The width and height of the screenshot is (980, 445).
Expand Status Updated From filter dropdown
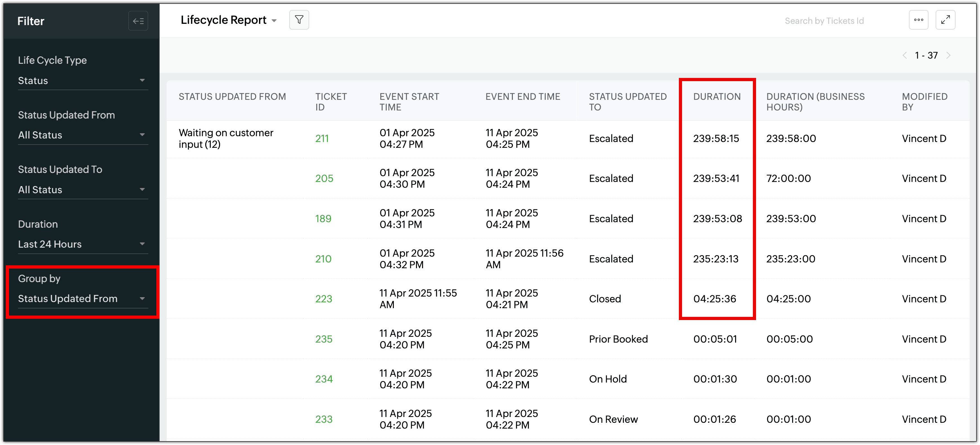point(82,135)
